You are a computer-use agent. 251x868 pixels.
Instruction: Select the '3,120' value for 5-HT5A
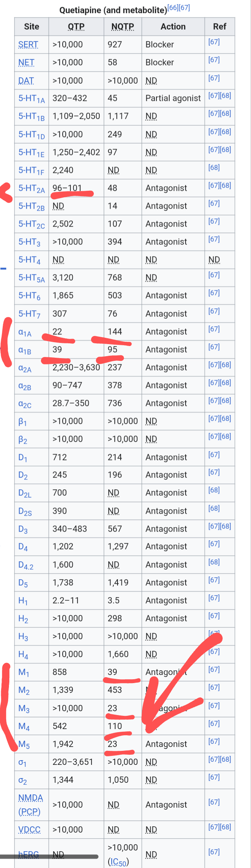coord(63,278)
